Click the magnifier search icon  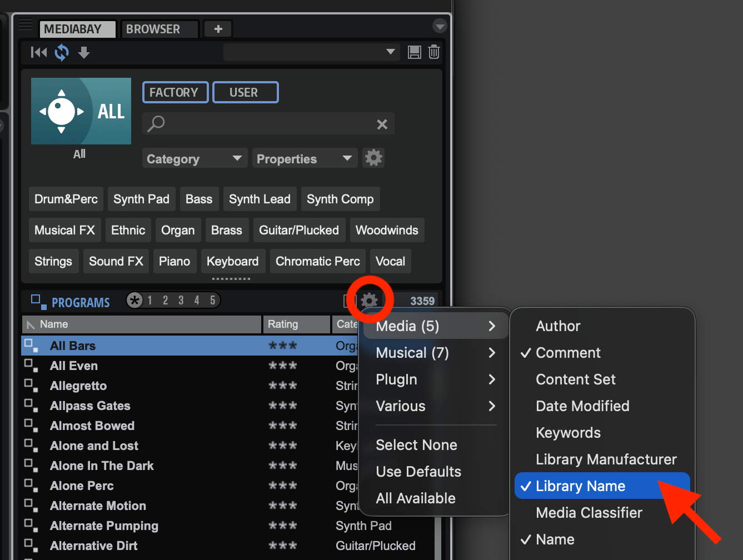pyautogui.click(x=156, y=123)
